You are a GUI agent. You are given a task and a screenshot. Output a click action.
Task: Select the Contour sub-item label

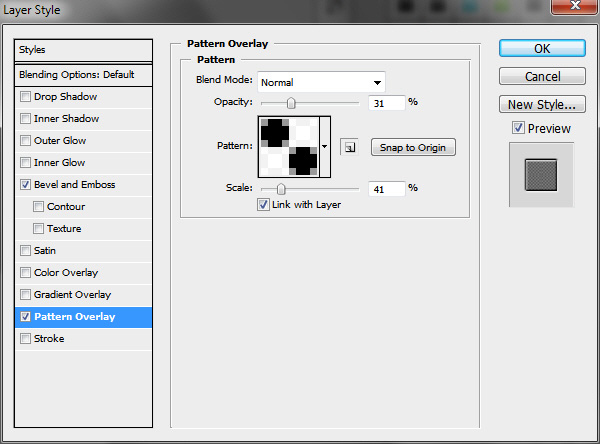click(x=66, y=207)
